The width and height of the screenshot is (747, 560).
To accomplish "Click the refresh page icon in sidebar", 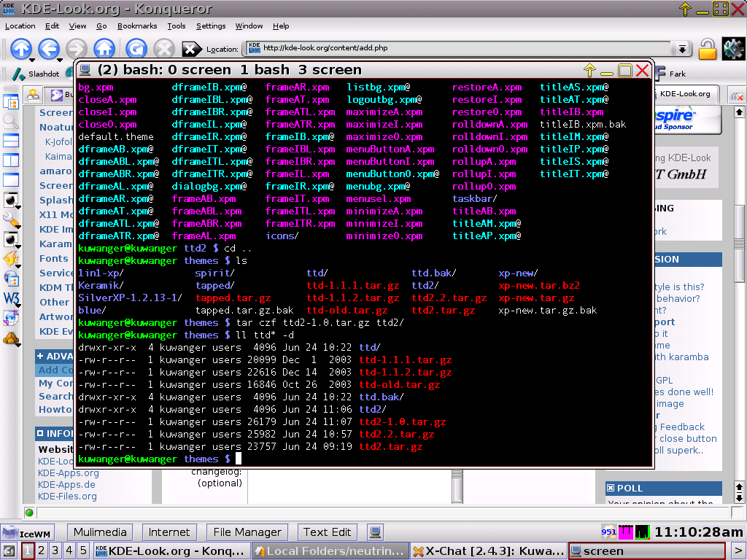I will pos(10,318).
